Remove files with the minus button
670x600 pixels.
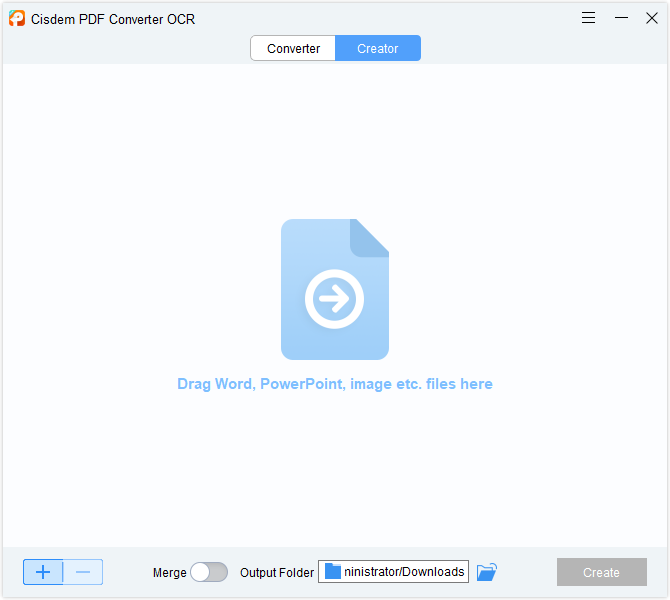(x=83, y=572)
